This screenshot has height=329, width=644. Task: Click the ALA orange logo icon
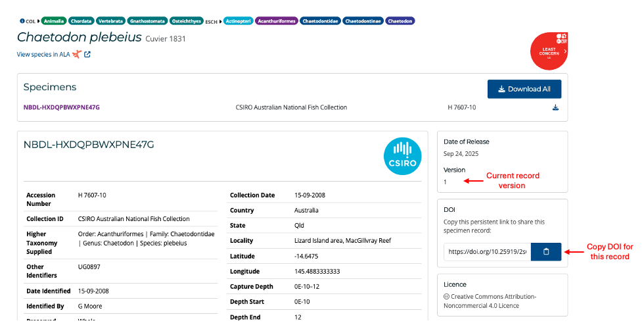point(77,55)
